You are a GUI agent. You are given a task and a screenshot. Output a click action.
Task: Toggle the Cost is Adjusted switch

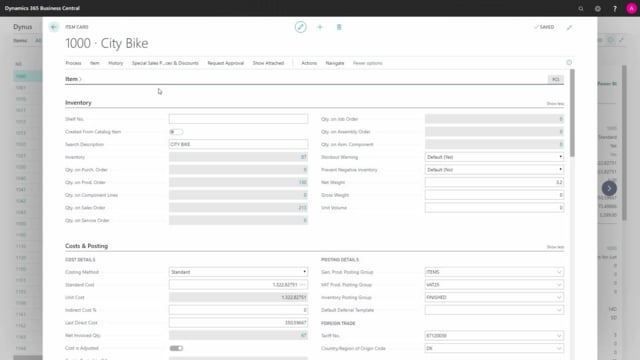click(176, 348)
